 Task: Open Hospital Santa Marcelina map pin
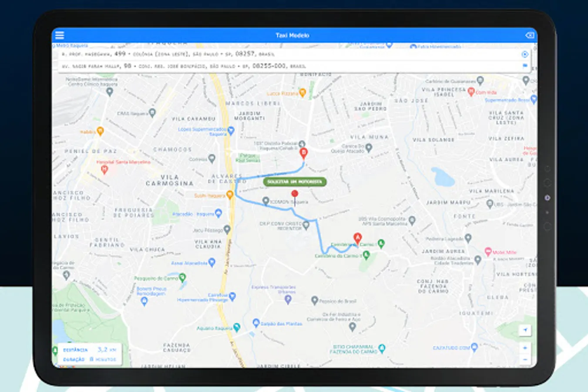coord(104,170)
